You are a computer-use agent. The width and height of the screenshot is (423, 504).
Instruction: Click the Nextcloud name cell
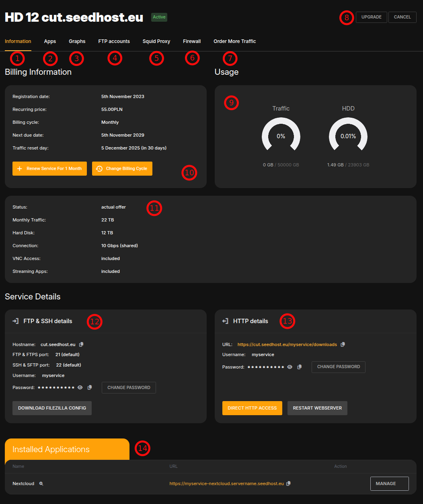pyautogui.click(x=23, y=484)
